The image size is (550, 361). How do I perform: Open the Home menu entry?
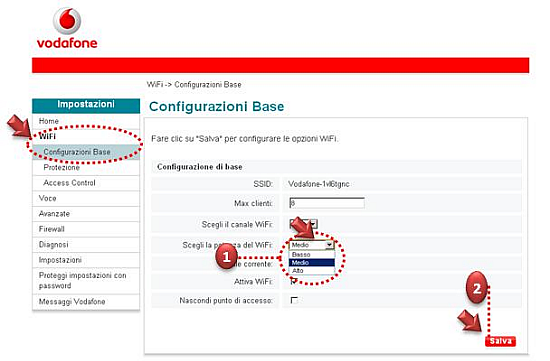(86, 121)
